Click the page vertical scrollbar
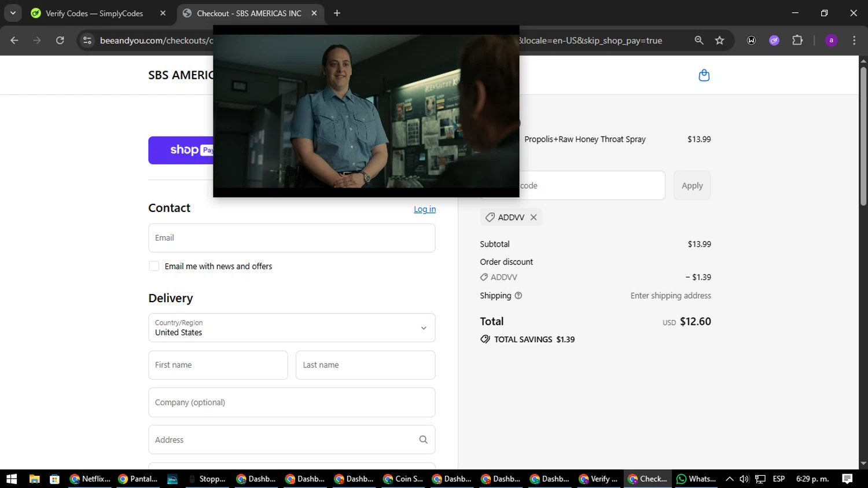Viewport: 868px width, 488px height. tap(863, 136)
